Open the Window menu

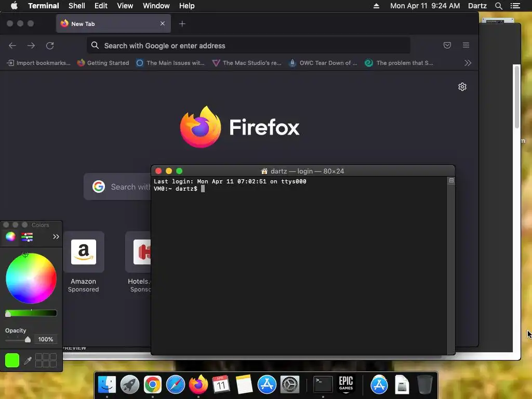coord(156,6)
